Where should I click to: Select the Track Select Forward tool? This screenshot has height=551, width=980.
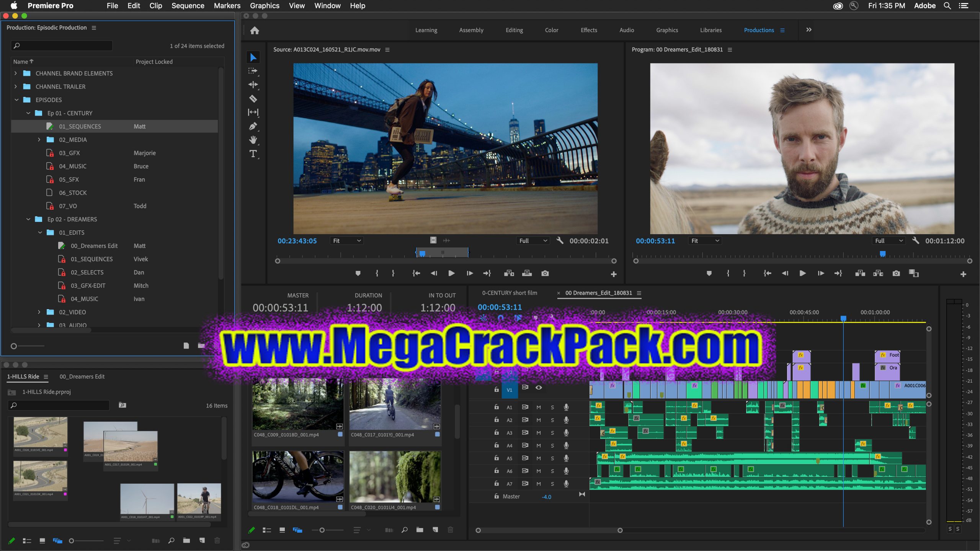253,71
